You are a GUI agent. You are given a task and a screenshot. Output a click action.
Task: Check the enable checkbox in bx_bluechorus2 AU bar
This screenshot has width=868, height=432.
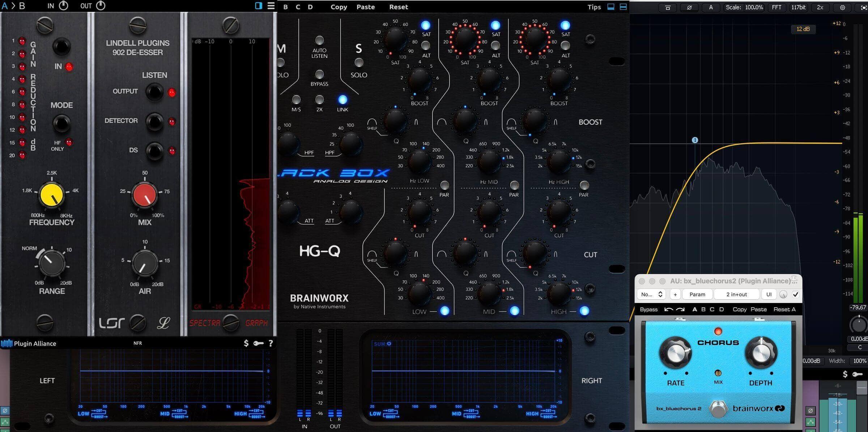(796, 294)
